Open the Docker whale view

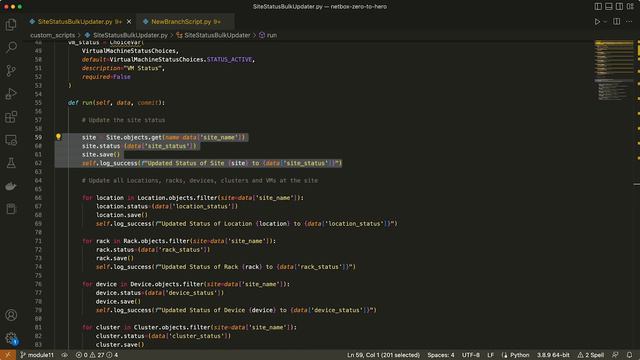[x=11, y=186]
